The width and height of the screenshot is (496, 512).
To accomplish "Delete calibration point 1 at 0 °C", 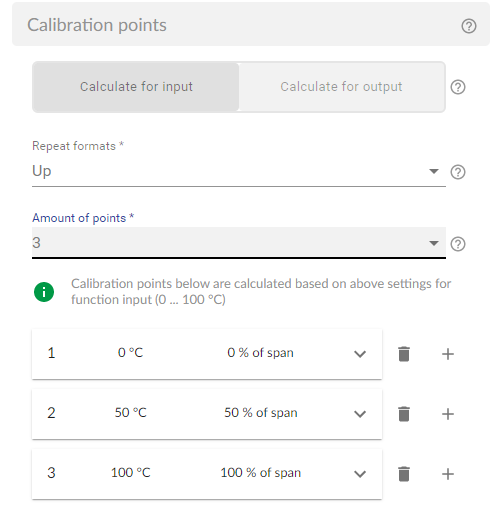I will point(404,354).
